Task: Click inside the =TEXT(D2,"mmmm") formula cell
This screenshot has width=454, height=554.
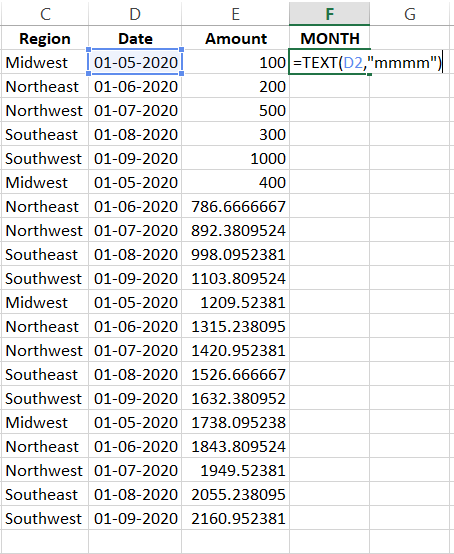Action: [x=367, y=63]
